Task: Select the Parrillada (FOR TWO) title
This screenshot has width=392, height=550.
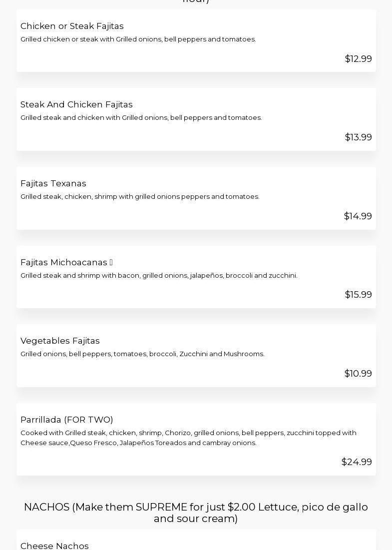Action: 67,420
